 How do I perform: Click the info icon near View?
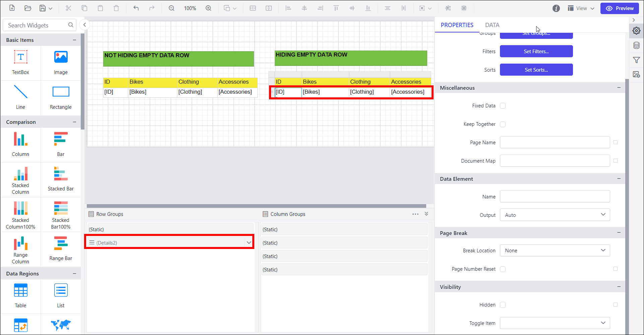(x=556, y=8)
